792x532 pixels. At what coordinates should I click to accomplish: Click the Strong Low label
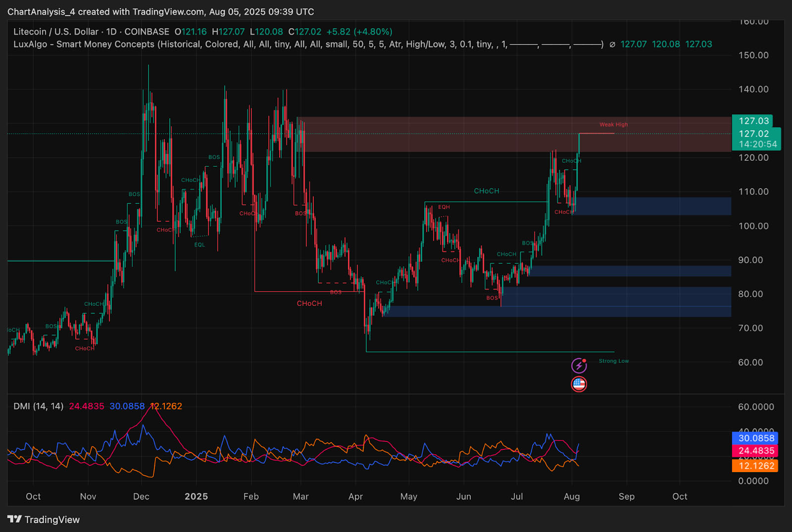click(x=613, y=361)
